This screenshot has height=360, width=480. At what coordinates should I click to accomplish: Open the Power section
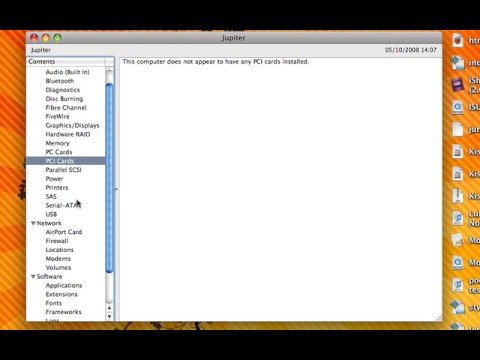pyautogui.click(x=54, y=179)
